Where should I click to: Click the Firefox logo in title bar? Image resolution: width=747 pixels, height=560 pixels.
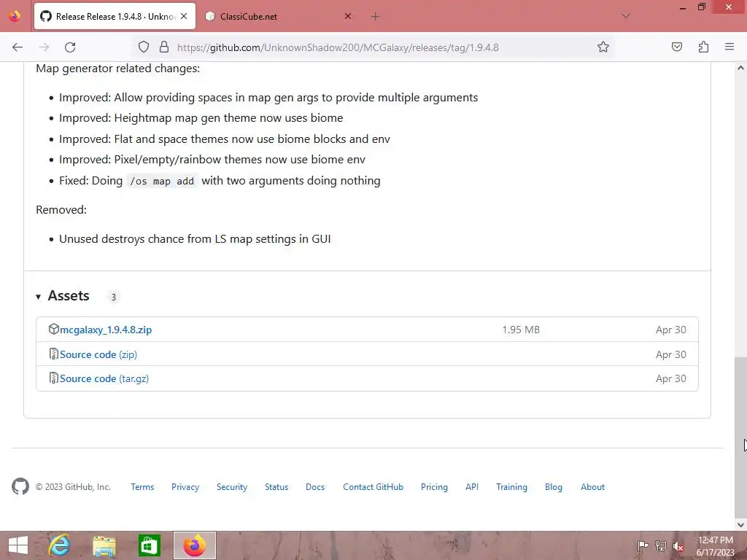click(x=15, y=16)
